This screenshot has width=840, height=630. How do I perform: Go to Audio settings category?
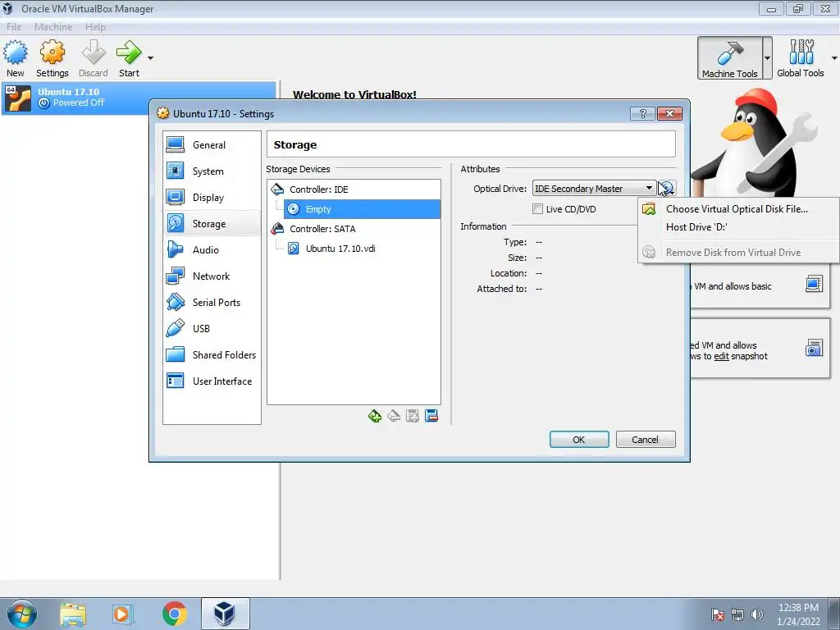coord(212,249)
